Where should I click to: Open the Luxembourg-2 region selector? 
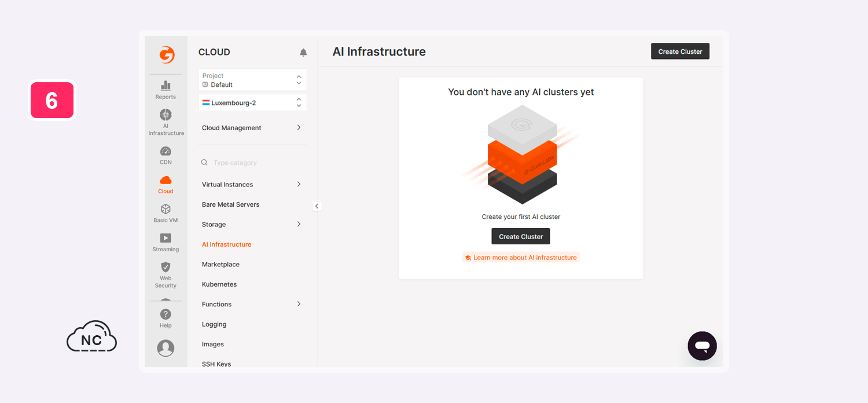(252, 103)
